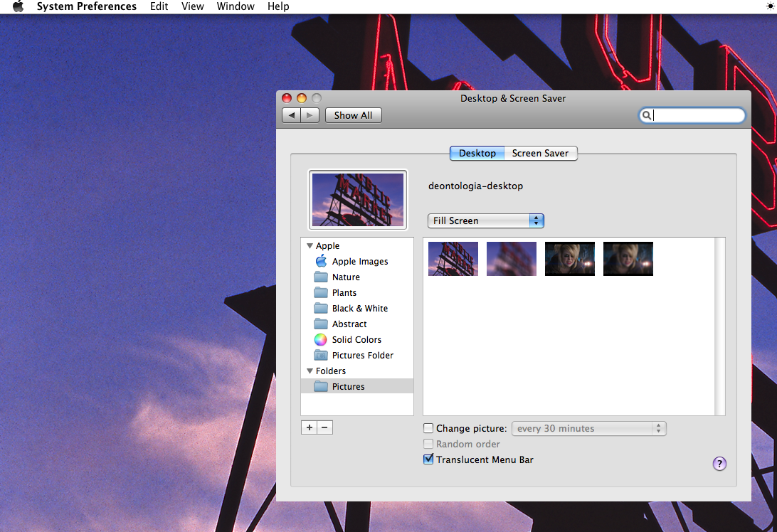The height and width of the screenshot is (532, 777).
Task: Click the Pictures Folder camera folder icon
Action: pos(321,355)
